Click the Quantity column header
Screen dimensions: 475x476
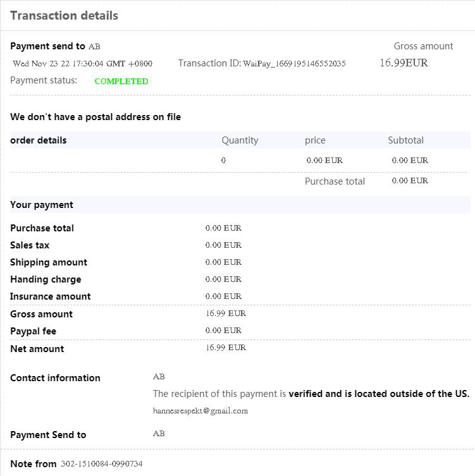(x=240, y=140)
